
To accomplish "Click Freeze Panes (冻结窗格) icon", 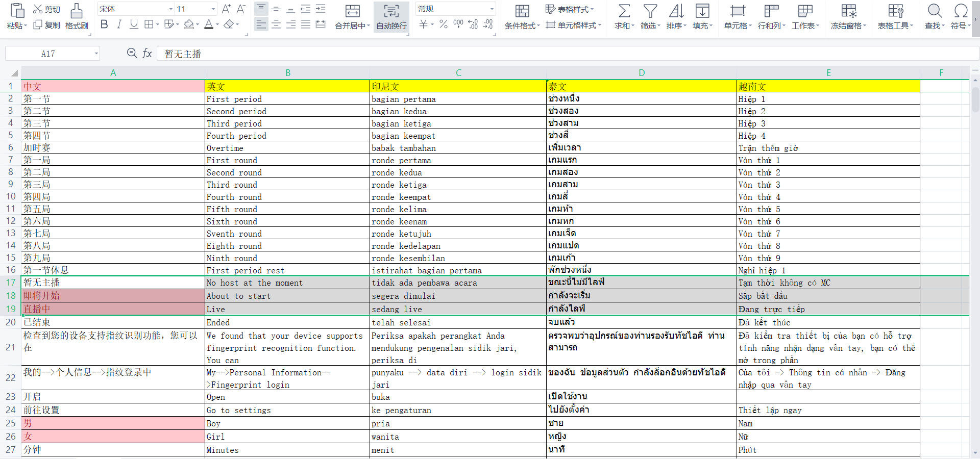I will [x=849, y=11].
